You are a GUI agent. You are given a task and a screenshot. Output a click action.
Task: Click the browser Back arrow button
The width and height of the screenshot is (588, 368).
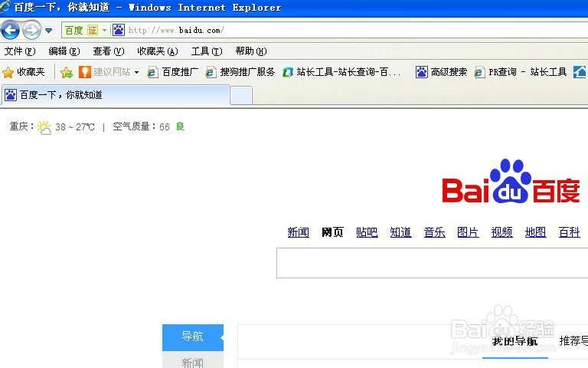pyautogui.click(x=10, y=30)
